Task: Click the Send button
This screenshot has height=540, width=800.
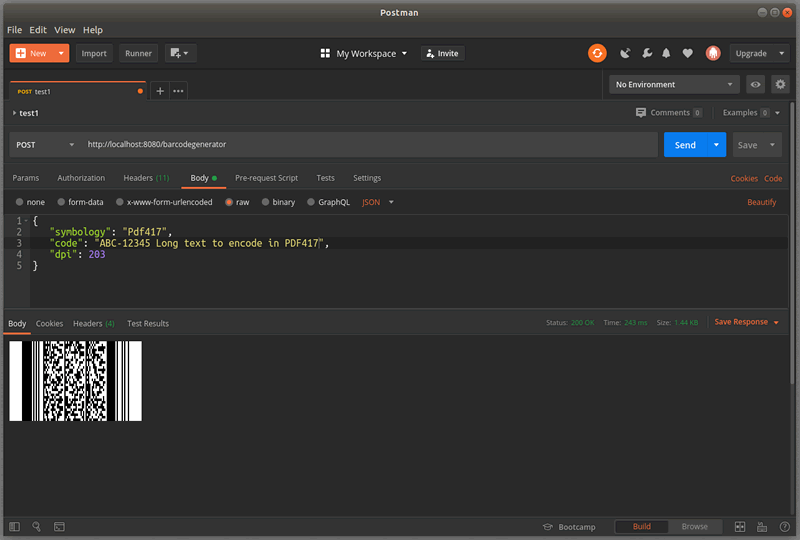Action: [685, 145]
